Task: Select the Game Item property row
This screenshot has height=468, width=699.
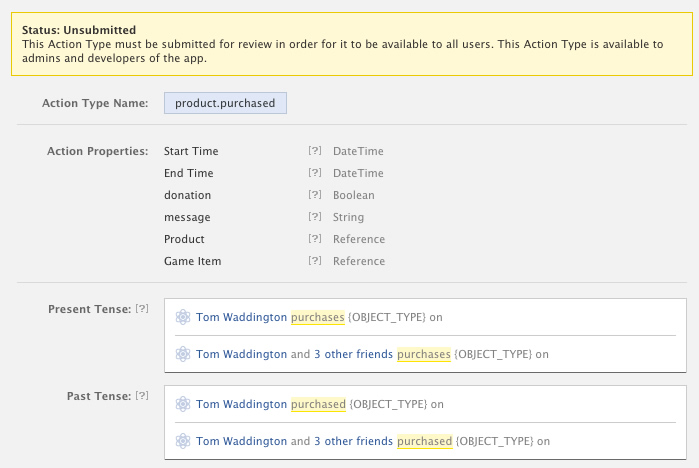Action: [x=193, y=261]
